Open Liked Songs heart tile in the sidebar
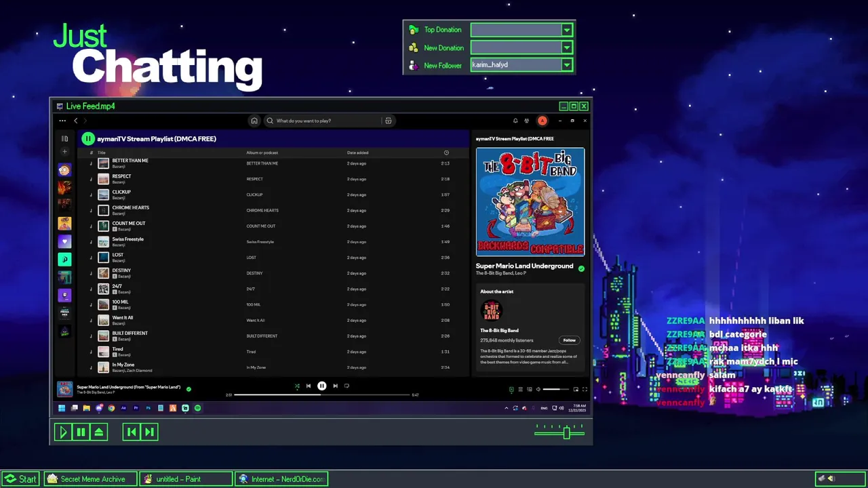 (x=64, y=241)
